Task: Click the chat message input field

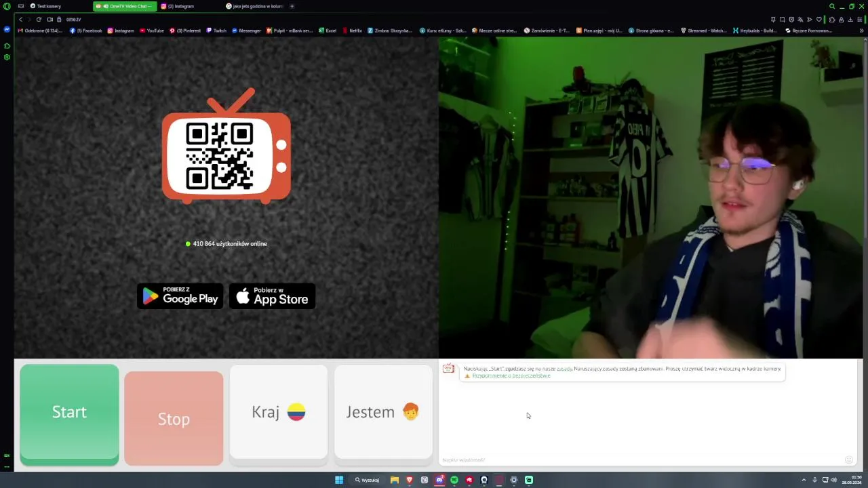Action: coord(641,460)
